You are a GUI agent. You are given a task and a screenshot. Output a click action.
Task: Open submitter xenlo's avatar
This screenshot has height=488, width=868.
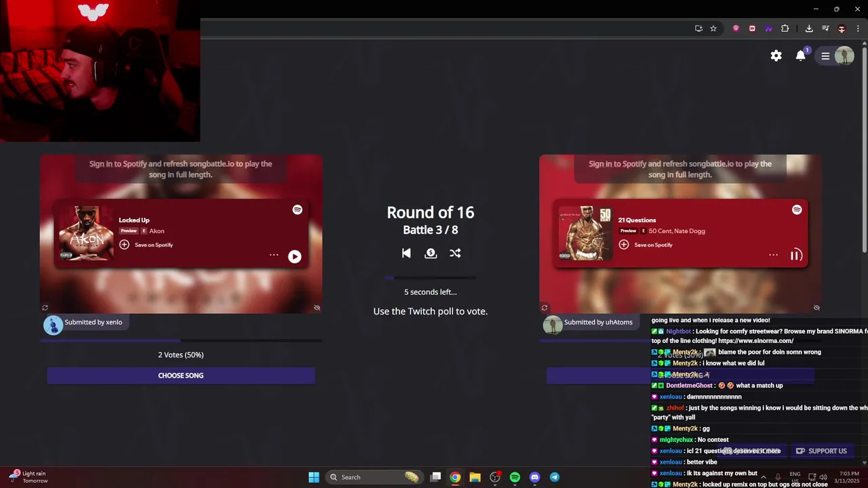tap(53, 325)
